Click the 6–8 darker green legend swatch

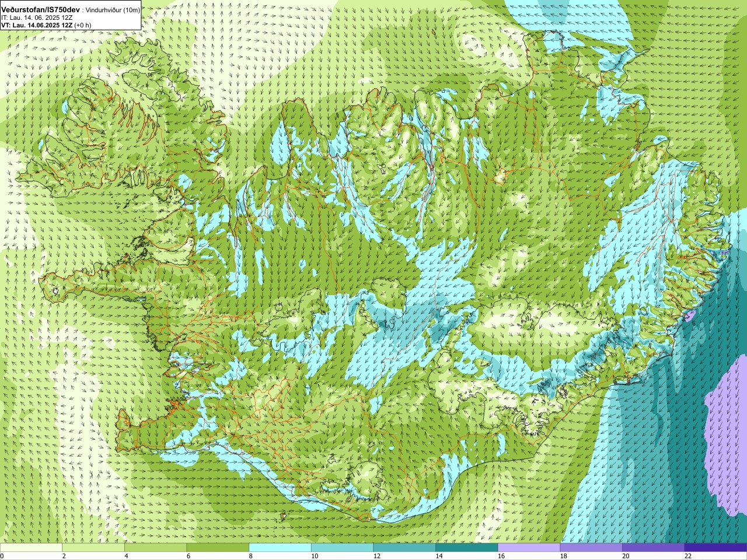[x=218, y=548]
